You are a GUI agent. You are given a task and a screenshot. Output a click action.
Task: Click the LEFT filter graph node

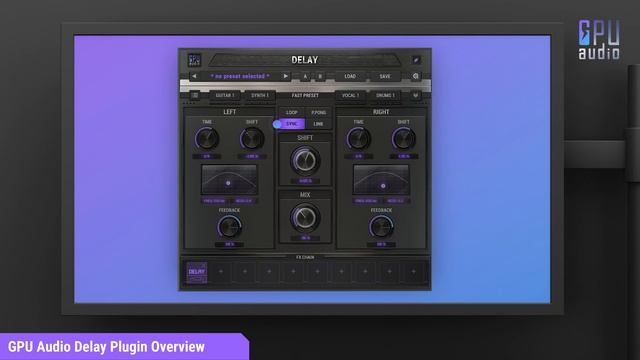[228, 183]
